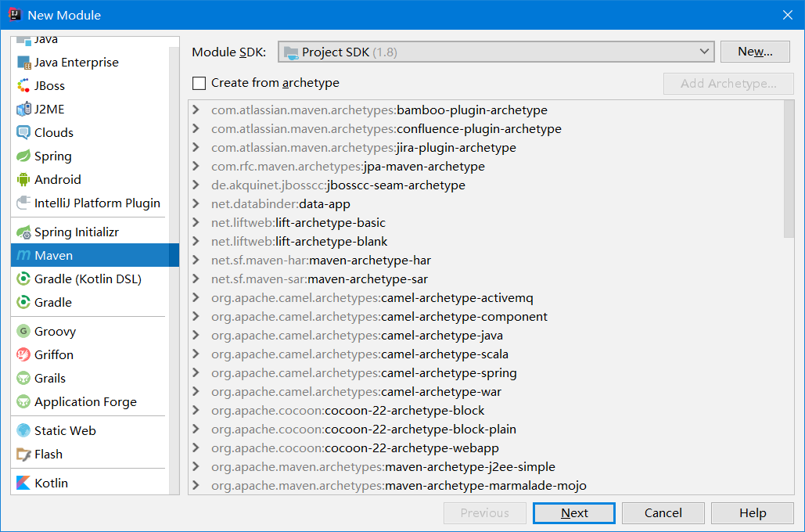805x532 pixels.
Task: Click the Griffon red icon
Action: (23, 355)
